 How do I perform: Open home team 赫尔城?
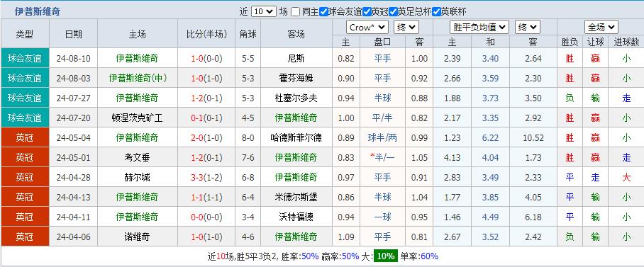click(x=137, y=177)
